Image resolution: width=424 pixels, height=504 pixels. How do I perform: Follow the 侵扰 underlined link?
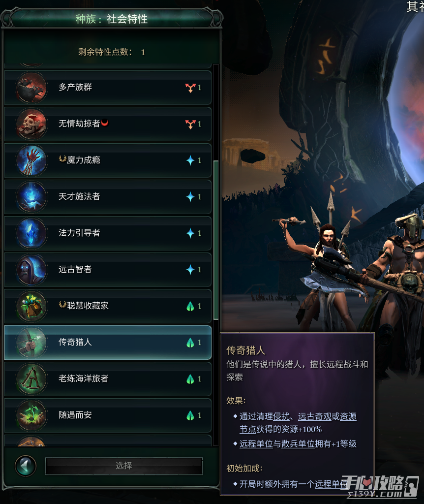coord(281,416)
